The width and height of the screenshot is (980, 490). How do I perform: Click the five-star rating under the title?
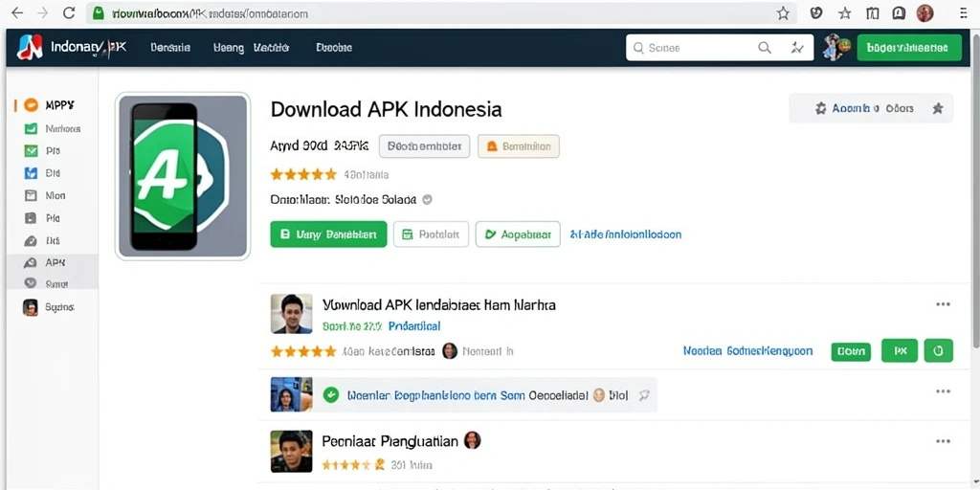[x=303, y=174]
